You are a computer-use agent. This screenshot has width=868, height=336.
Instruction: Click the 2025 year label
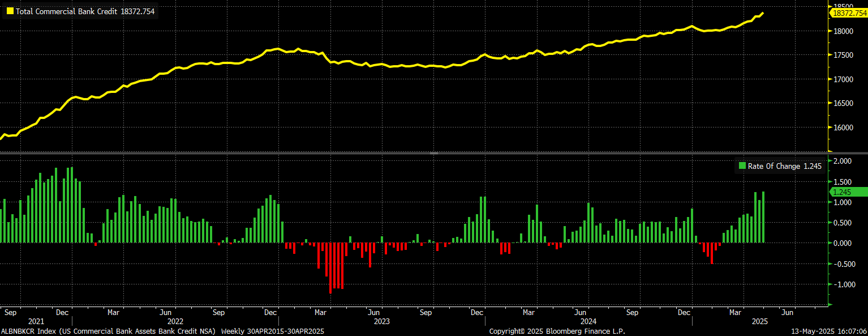point(760,321)
